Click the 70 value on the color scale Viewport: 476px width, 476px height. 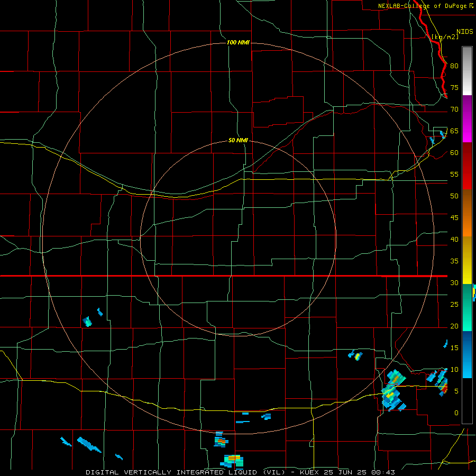point(454,109)
